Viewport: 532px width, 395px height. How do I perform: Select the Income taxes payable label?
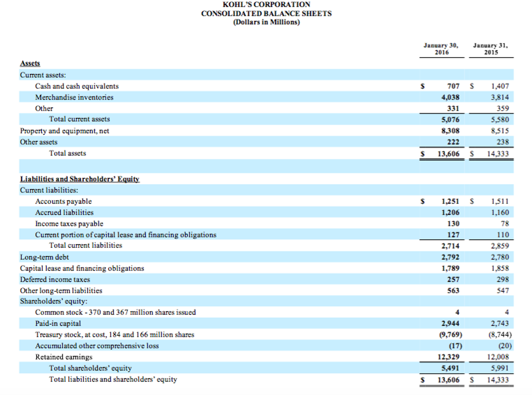69,224
